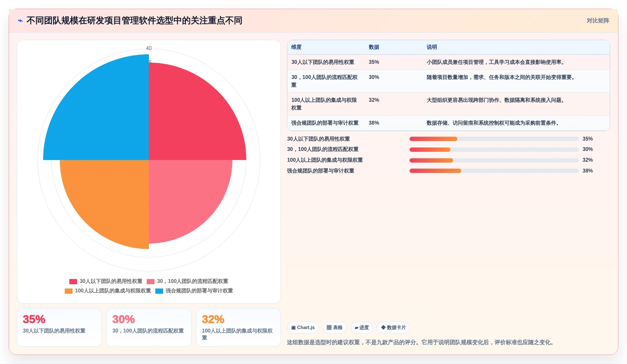
Task: Click the table cell 30人以下团队的易用性权重
Action: 323,63
